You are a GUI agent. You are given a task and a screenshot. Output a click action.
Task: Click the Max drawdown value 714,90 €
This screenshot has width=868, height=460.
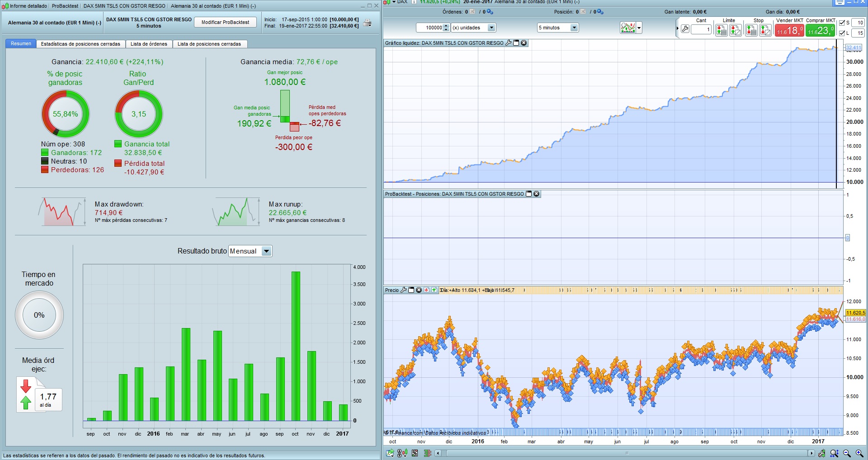click(108, 213)
